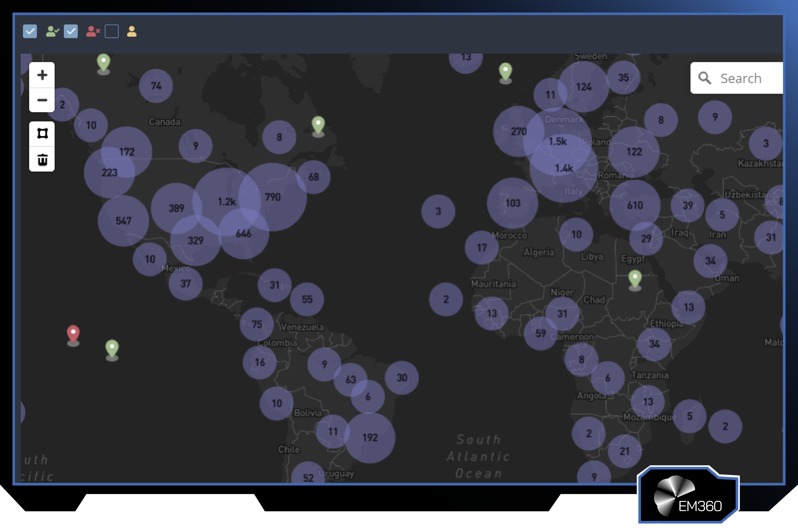Select the draw rectangle tool

point(42,134)
